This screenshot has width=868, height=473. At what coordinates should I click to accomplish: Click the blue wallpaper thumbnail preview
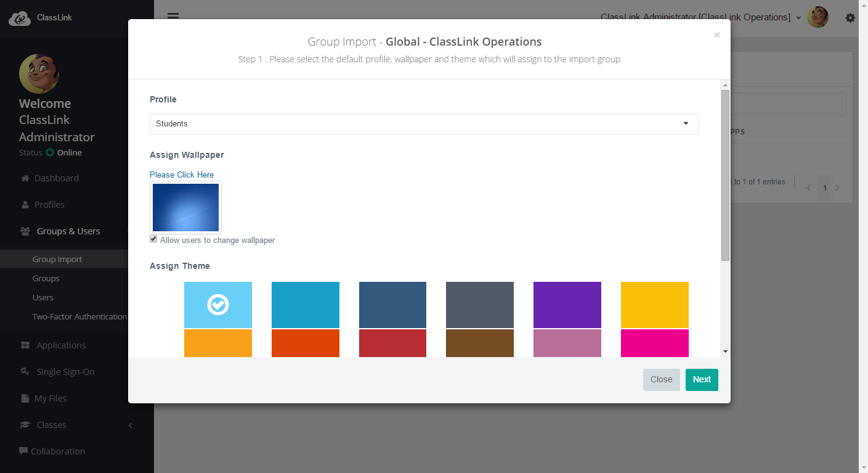click(185, 207)
